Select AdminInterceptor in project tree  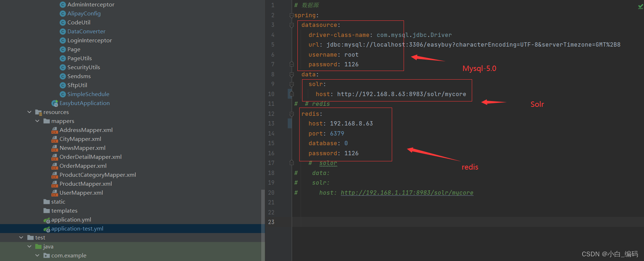[91, 5]
